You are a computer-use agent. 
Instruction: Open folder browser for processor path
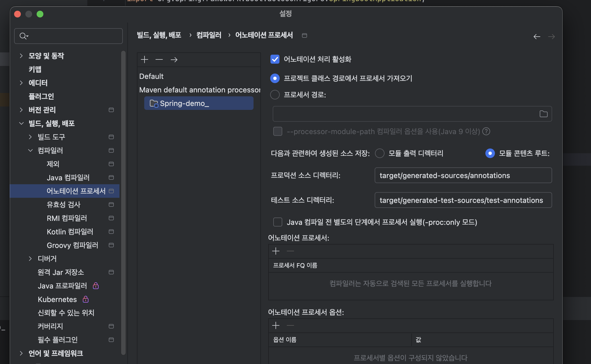point(543,114)
